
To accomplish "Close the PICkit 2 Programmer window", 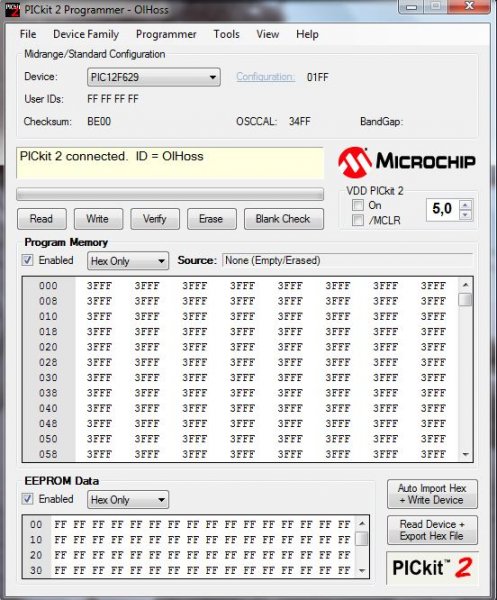I will [x=469, y=6].
